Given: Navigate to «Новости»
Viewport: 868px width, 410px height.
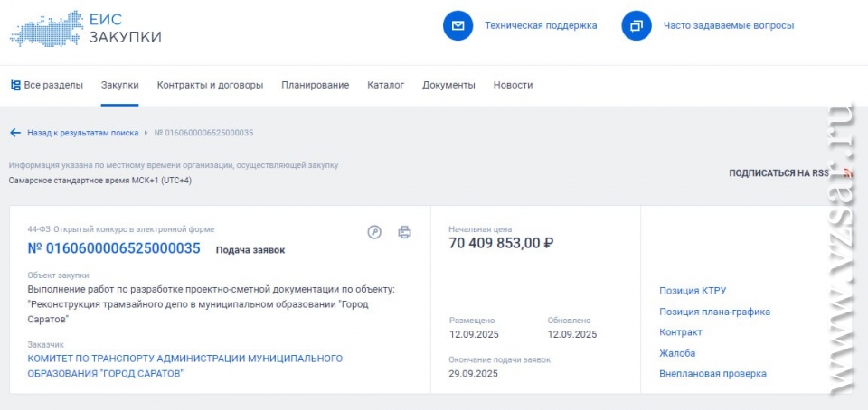Looking at the screenshot, I should coord(513,85).
